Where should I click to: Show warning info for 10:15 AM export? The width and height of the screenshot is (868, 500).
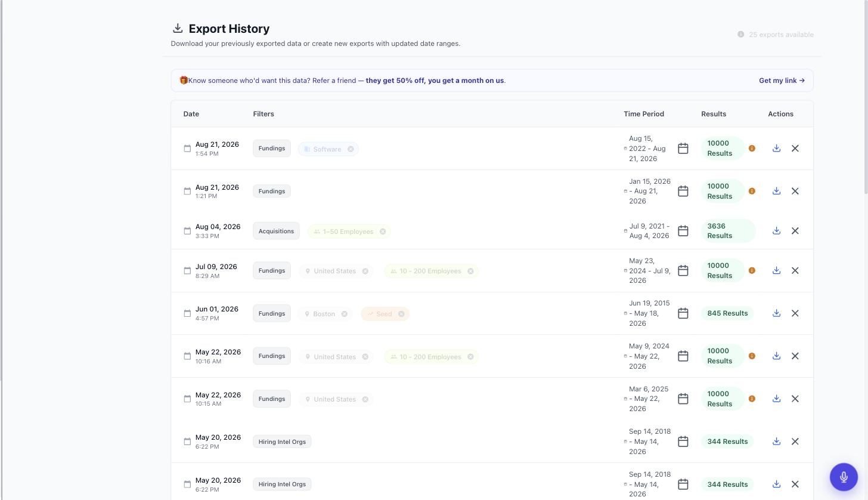click(x=752, y=399)
